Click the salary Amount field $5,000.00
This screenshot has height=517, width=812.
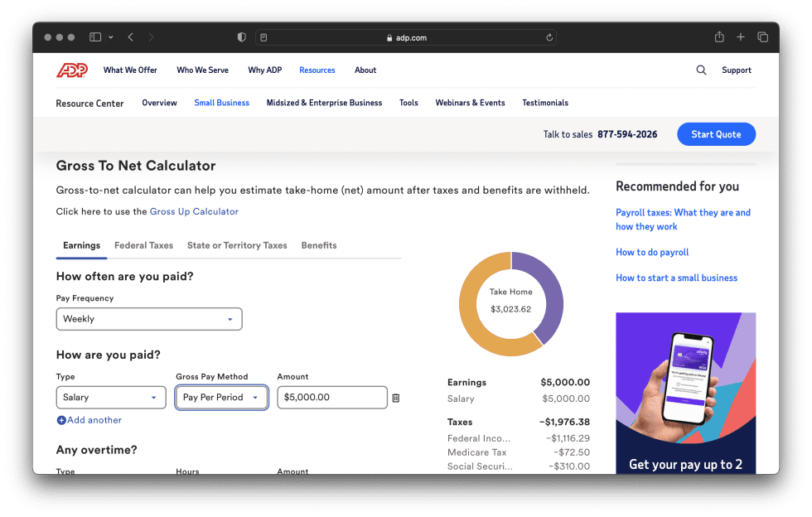332,398
